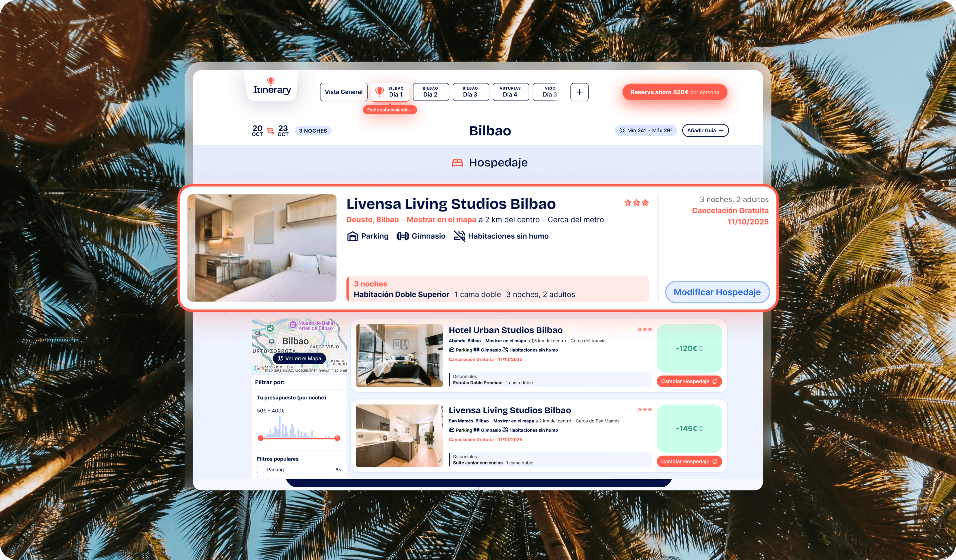Click the Hospedaje bed icon
Viewport: 956px width, 560px height.
[x=457, y=163]
